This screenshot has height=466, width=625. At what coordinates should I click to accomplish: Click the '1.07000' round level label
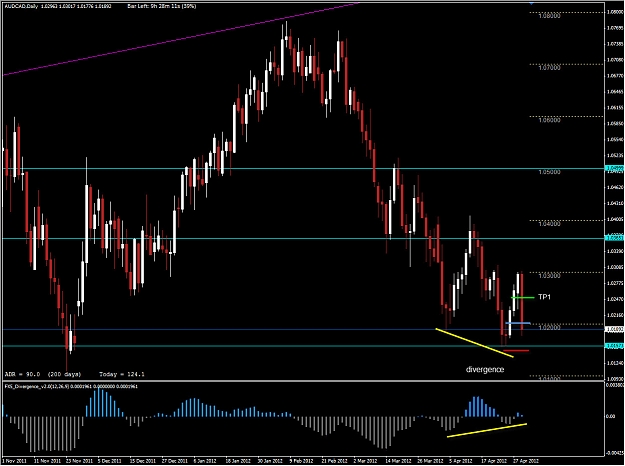[x=549, y=68]
